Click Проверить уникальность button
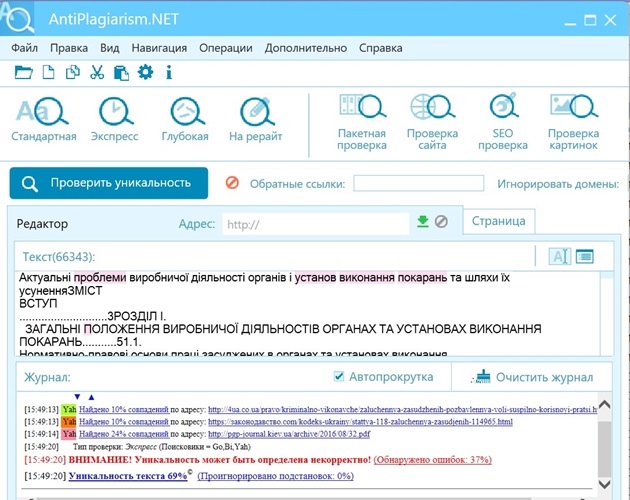The image size is (630, 500). [109, 183]
